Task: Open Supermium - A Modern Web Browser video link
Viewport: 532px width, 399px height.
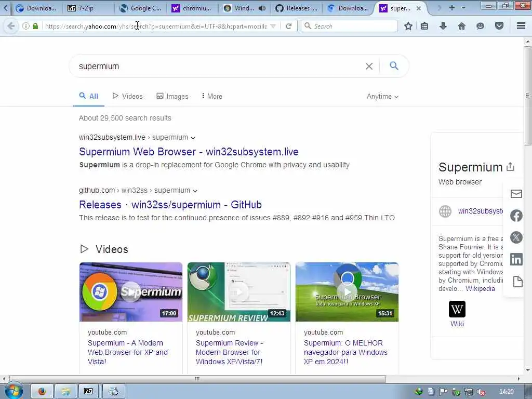Action: (128, 352)
